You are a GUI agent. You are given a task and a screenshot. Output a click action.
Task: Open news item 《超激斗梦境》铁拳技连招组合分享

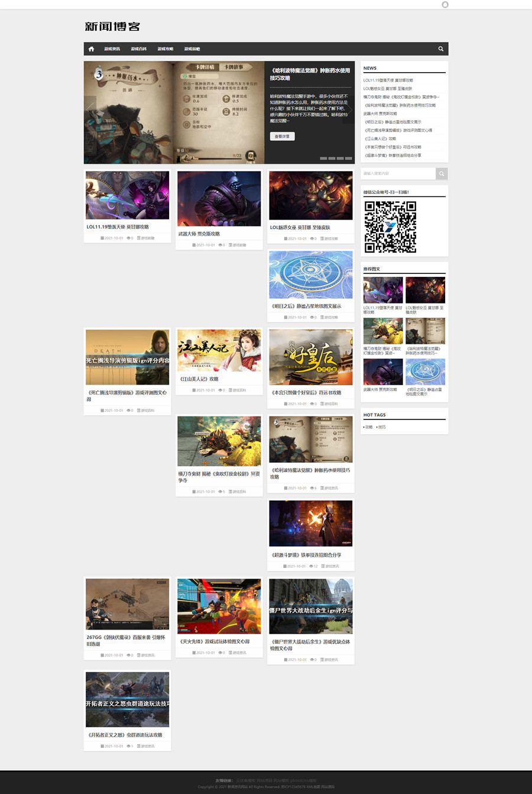coord(392,155)
